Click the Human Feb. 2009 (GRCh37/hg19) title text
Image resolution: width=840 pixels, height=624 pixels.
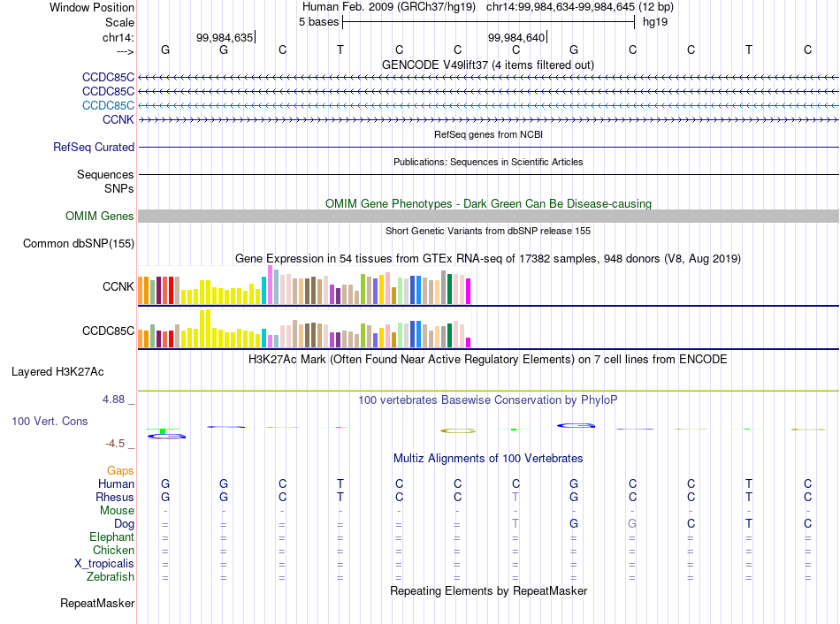tap(389, 7)
